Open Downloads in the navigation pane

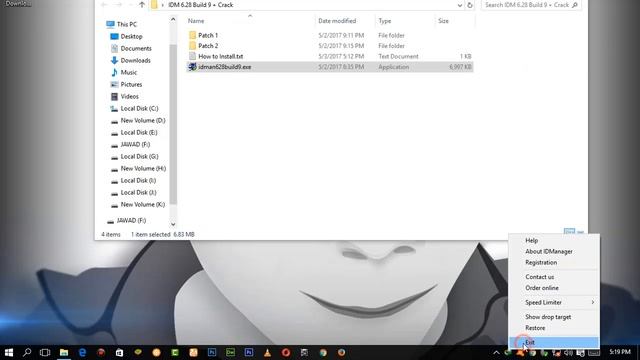[136, 60]
